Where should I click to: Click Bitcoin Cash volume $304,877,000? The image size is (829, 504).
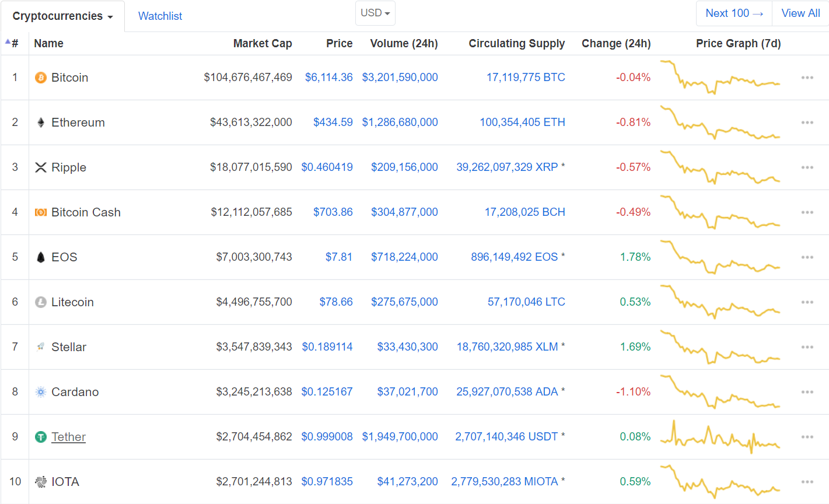pyautogui.click(x=405, y=212)
